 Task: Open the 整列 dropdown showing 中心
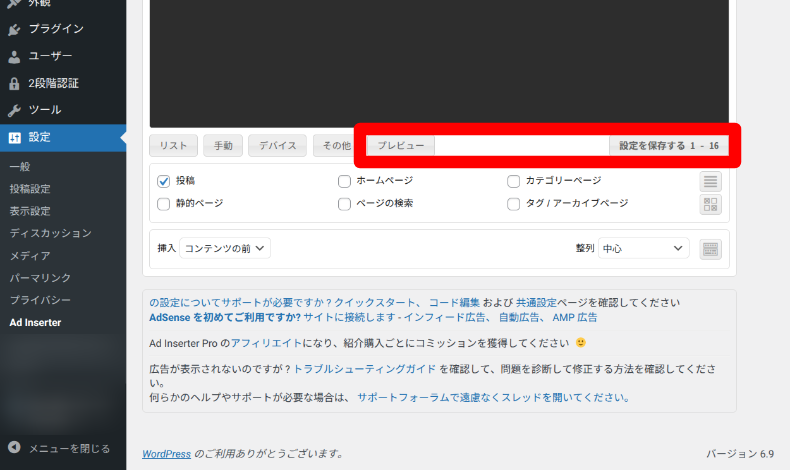tap(643, 248)
